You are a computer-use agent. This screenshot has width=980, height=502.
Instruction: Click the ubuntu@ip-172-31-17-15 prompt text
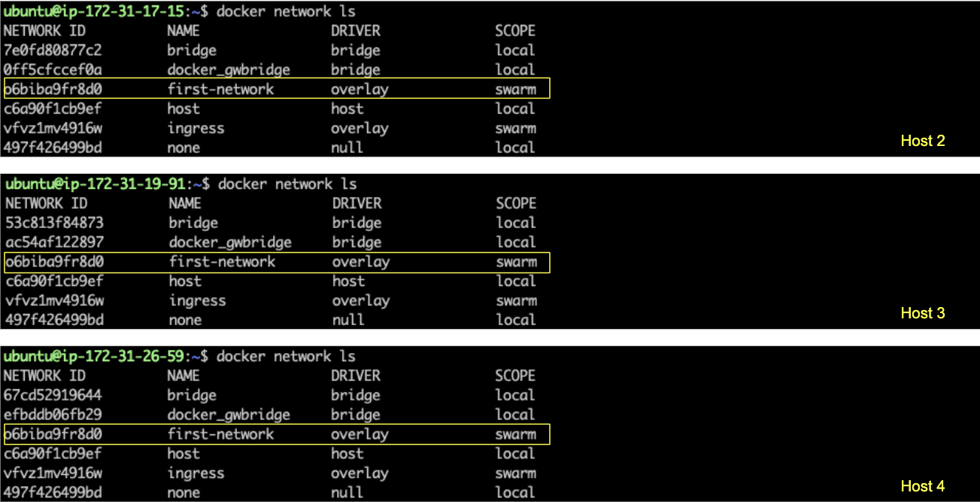(93, 12)
